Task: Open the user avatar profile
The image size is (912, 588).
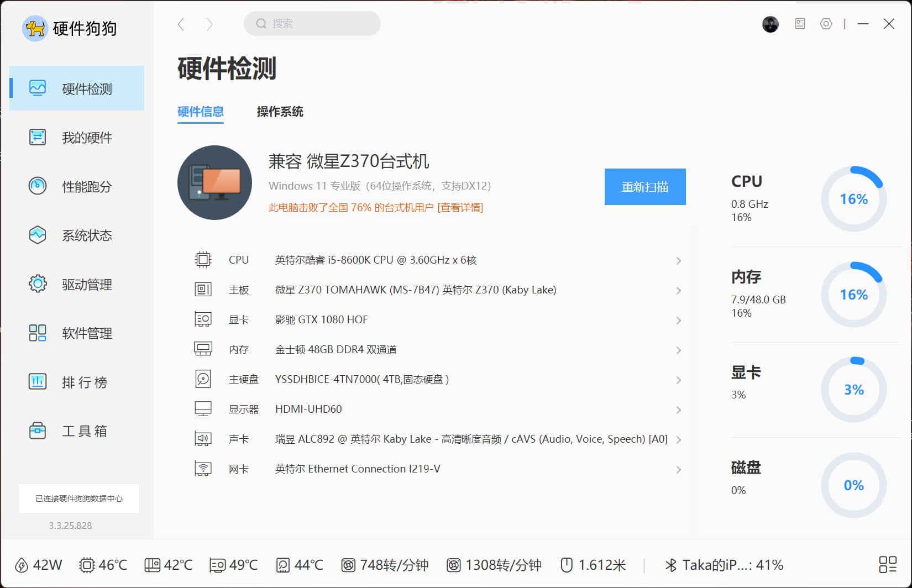Action: point(770,24)
